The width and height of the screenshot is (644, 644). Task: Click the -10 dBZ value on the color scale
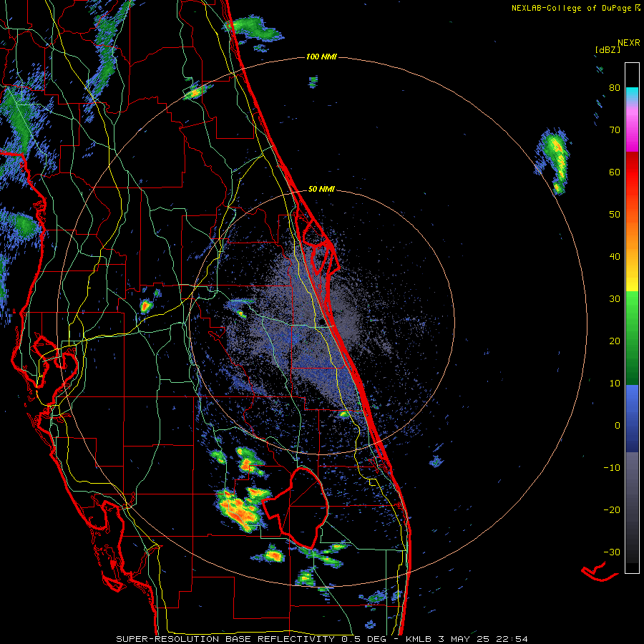click(x=612, y=468)
